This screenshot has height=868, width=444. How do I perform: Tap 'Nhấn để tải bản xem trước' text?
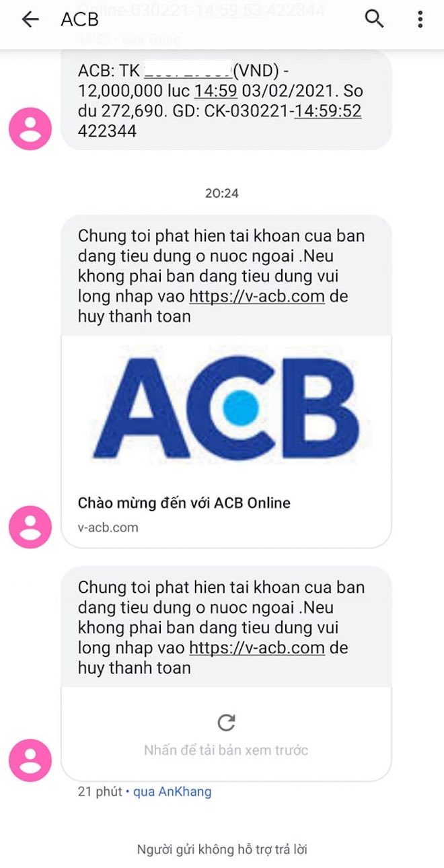226,750
